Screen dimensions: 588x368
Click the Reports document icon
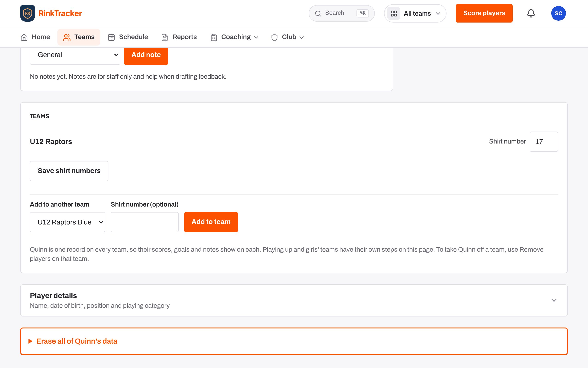pyautogui.click(x=165, y=37)
